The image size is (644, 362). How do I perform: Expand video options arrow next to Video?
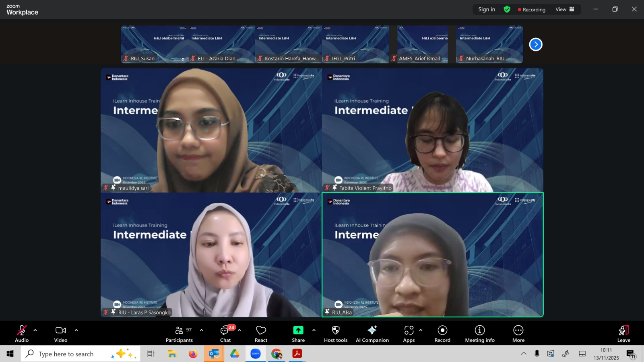click(x=76, y=330)
